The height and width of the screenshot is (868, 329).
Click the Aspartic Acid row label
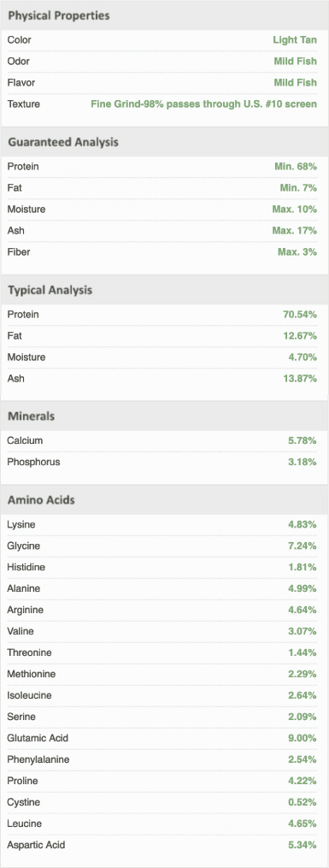pos(37,845)
